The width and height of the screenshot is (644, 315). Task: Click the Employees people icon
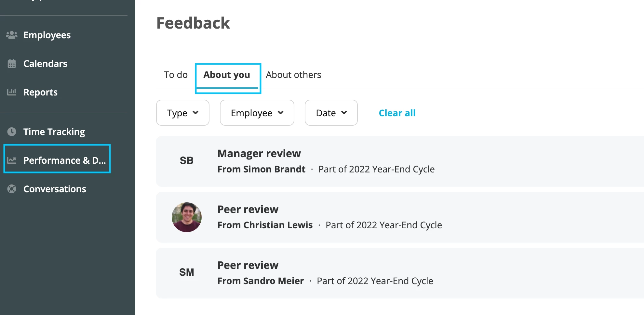click(x=12, y=35)
